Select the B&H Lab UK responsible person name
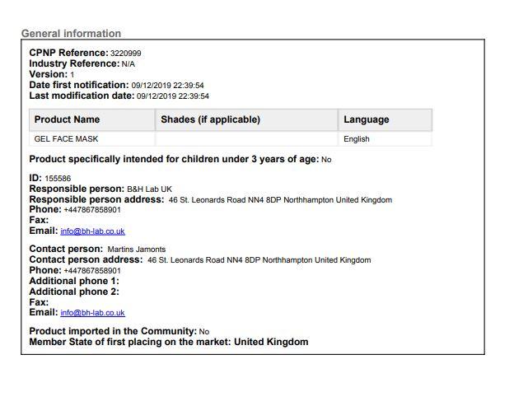This screenshot has width=514, height=420. click(x=149, y=189)
